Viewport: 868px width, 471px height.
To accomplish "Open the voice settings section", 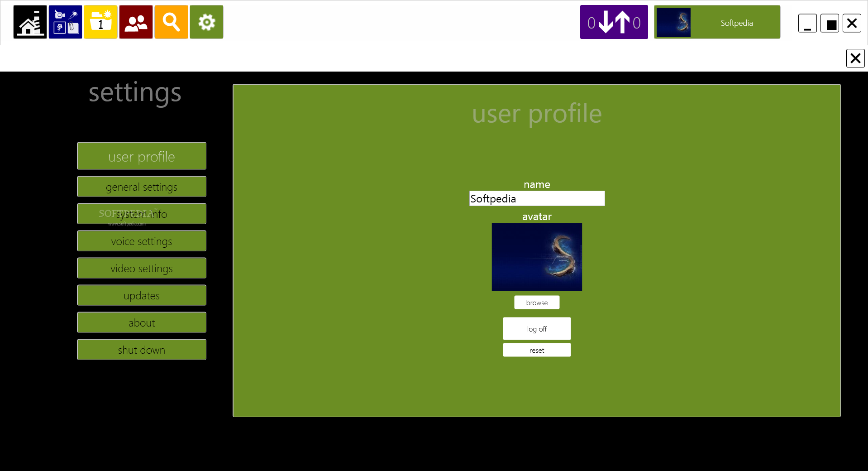I will pyautogui.click(x=142, y=241).
